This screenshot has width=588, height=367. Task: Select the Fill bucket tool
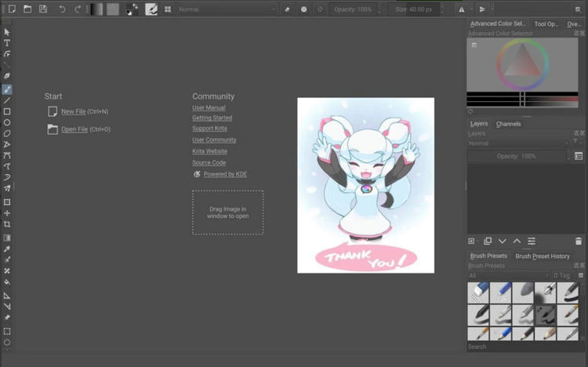pos(7,282)
